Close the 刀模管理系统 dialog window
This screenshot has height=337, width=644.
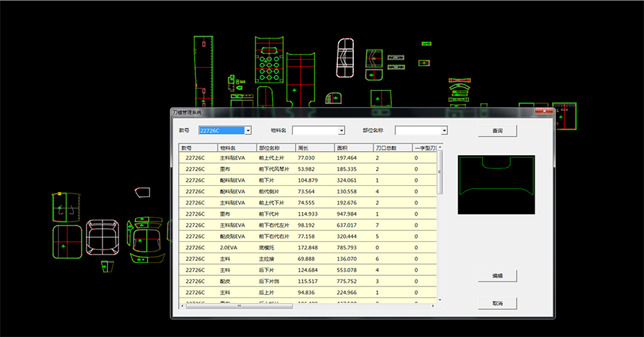pyautogui.click(x=544, y=112)
